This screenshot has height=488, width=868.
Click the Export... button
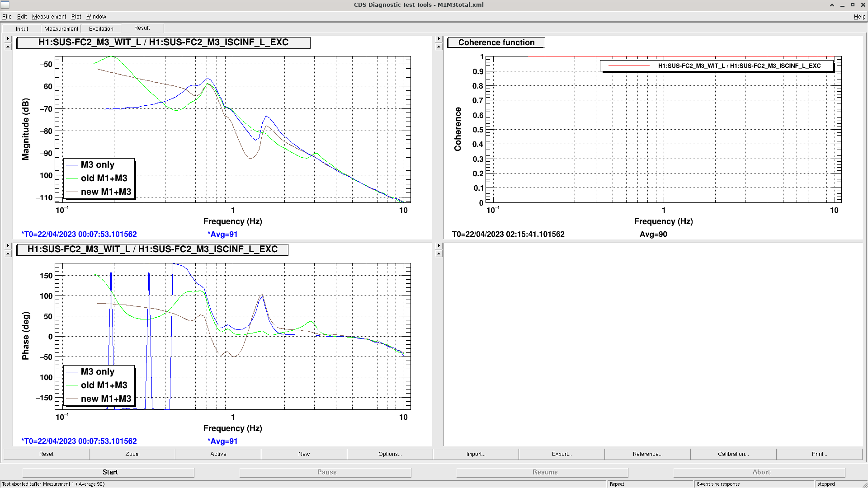click(561, 454)
